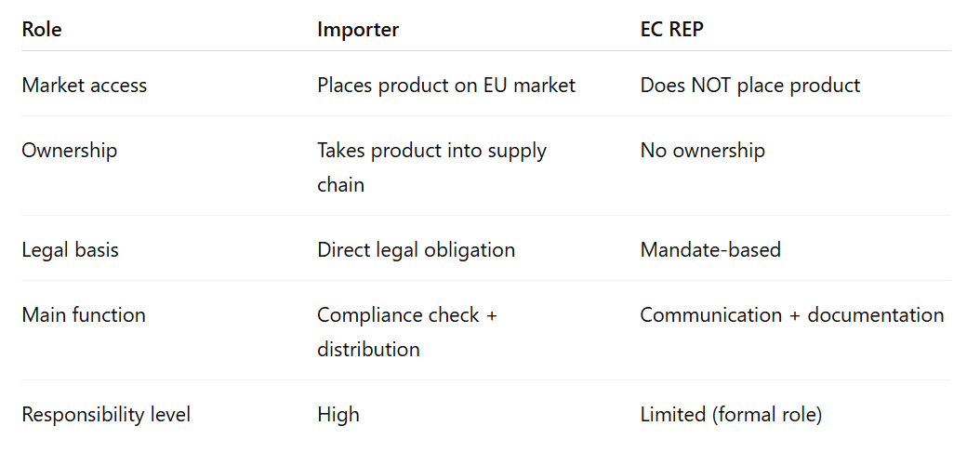Click the 'Direct legal obligation' cell
980x466 pixels.
pos(416,250)
